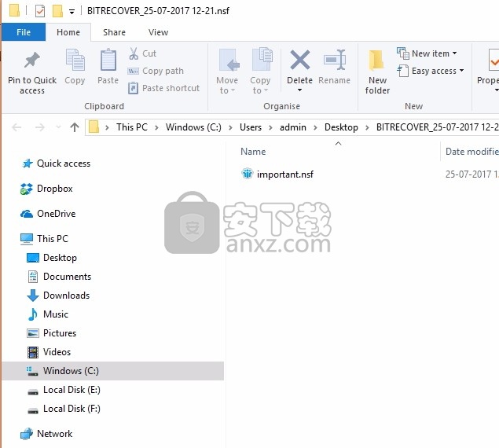499x448 pixels.
Task: Select Windows (C:) in navigation pane
Action: click(112, 371)
